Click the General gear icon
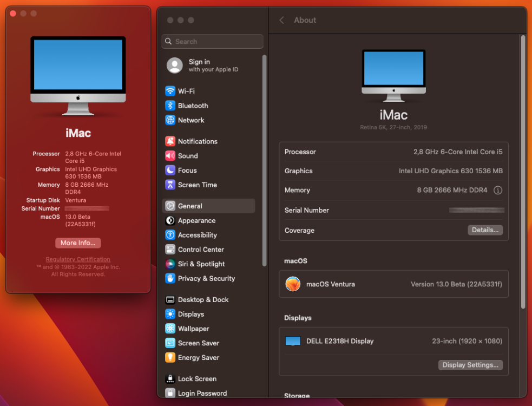Image resolution: width=532 pixels, height=406 pixels. (170, 206)
